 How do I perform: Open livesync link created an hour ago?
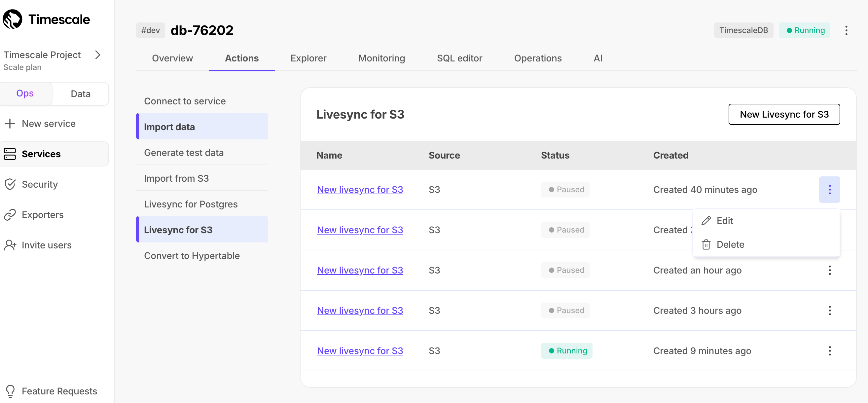coord(360,270)
